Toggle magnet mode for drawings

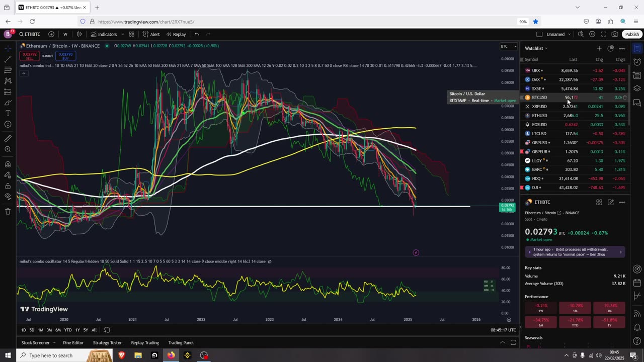click(8, 164)
